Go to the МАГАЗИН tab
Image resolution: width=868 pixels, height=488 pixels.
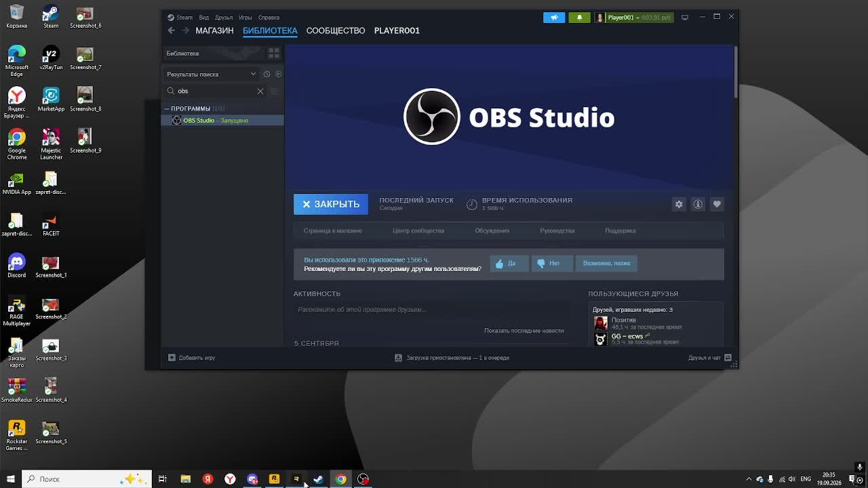point(214,30)
